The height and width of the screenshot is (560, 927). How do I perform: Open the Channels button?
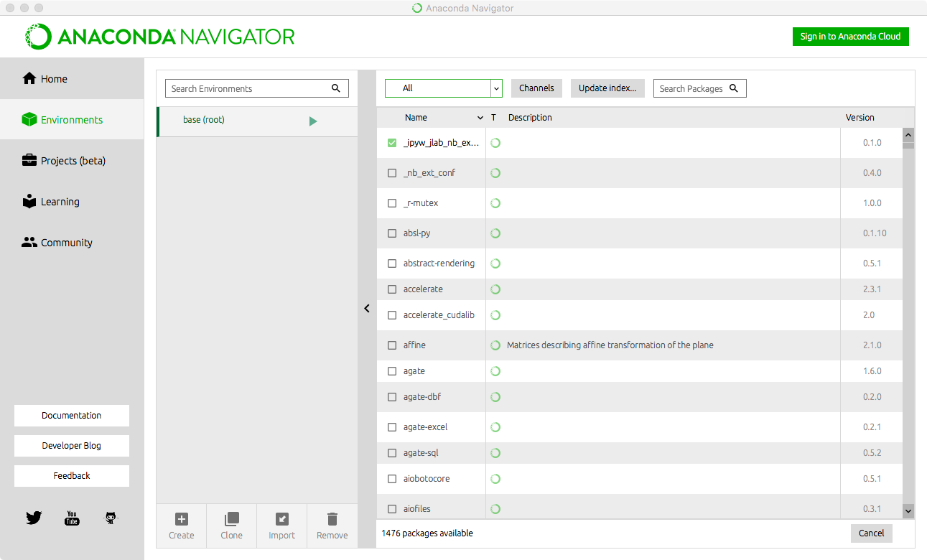click(536, 88)
